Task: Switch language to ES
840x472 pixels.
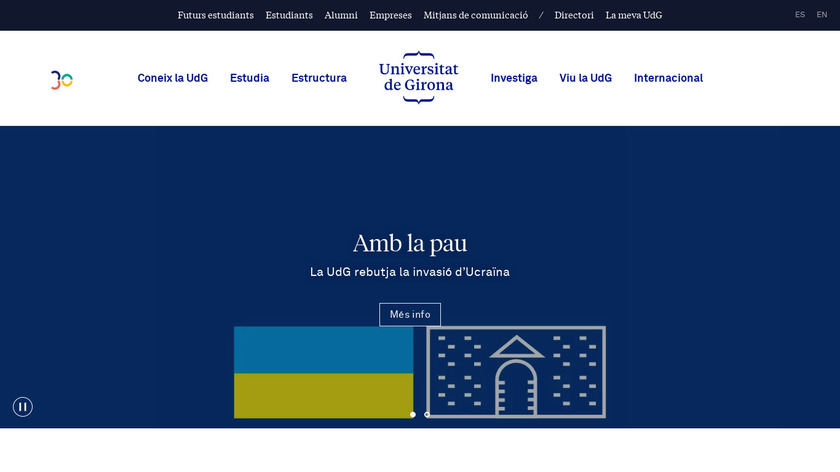Action: pos(800,15)
